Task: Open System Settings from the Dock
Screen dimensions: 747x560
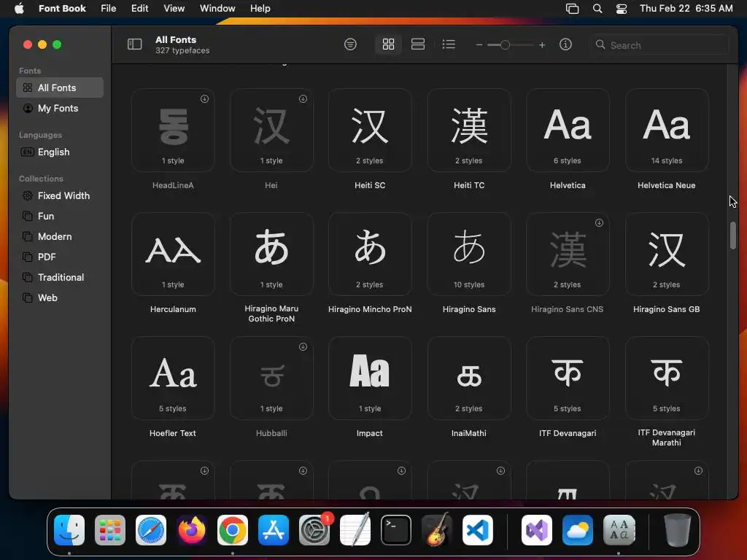Action: pos(314,530)
